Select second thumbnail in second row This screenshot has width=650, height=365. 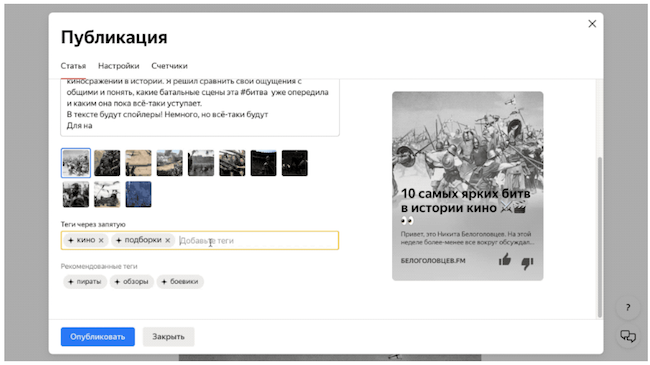tap(107, 194)
